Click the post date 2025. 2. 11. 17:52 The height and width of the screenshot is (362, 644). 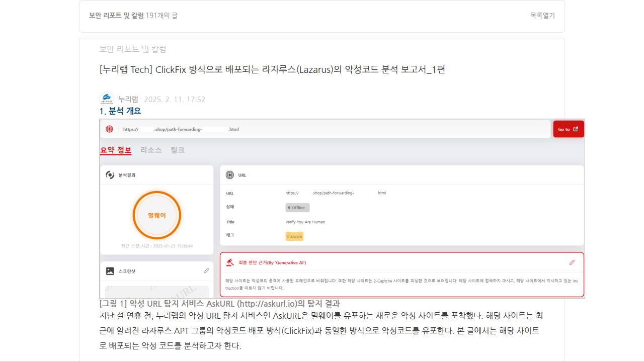(175, 99)
